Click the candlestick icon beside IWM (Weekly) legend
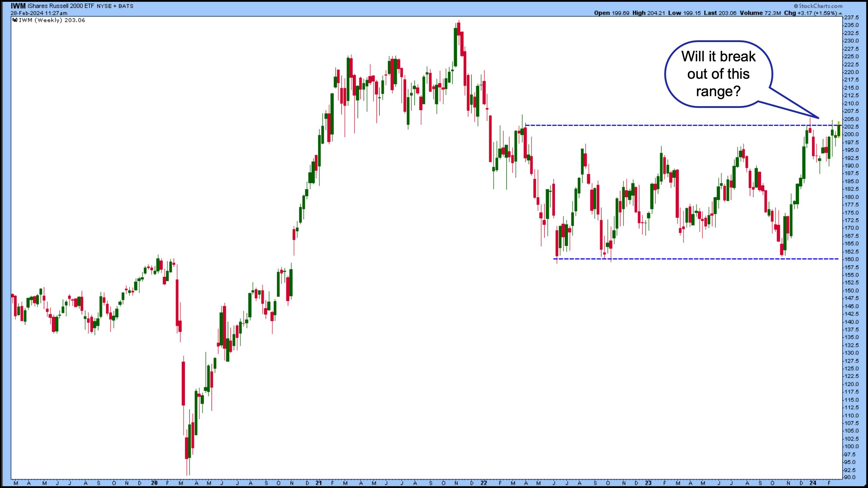The width and height of the screenshot is (868, 488). pos(15,20)
